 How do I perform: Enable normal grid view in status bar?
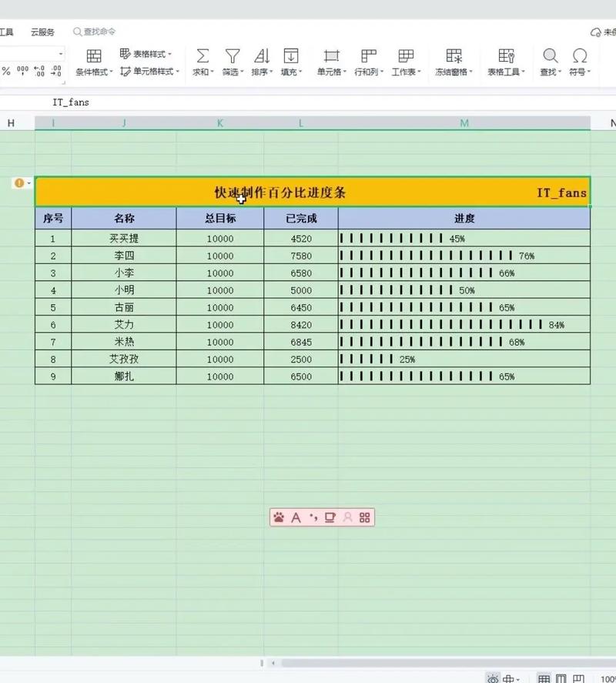pyautogui.click(x=544, y=678)
